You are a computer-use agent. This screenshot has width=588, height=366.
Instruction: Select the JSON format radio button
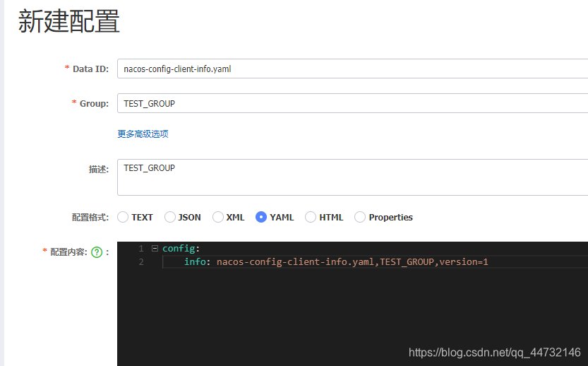(170, 217)
